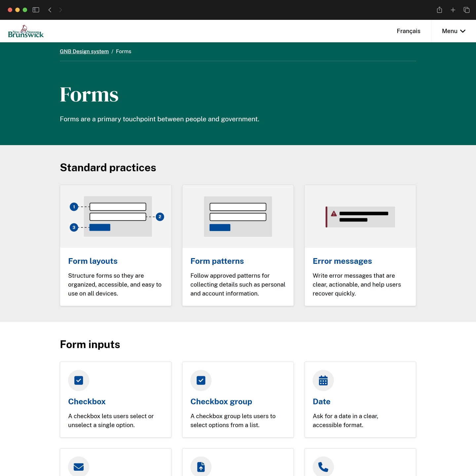Open a new browser tab
The height and width of the screenshot is (476, 476).
tap(453, 10)
